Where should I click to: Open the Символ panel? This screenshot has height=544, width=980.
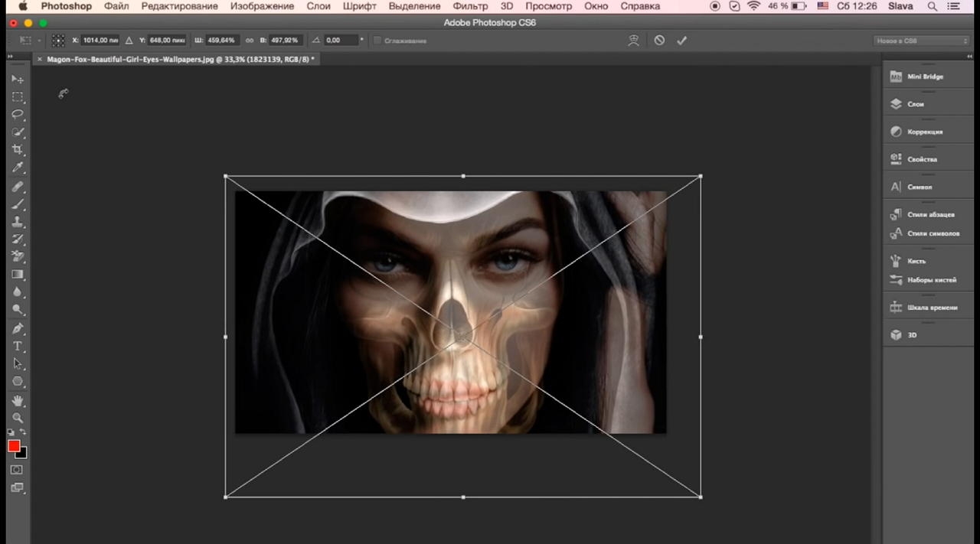point(927,187)
